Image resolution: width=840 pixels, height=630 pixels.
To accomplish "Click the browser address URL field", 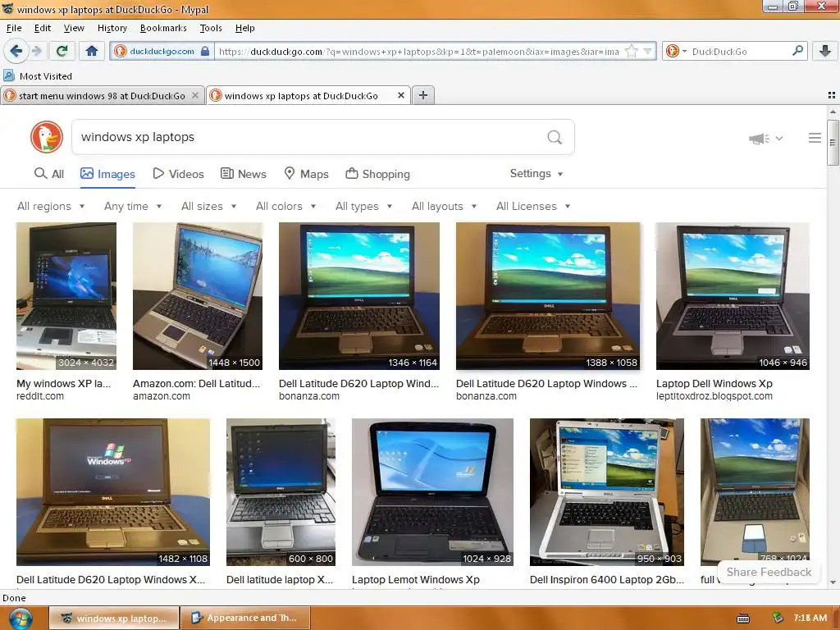I will [x=419, y=52].
